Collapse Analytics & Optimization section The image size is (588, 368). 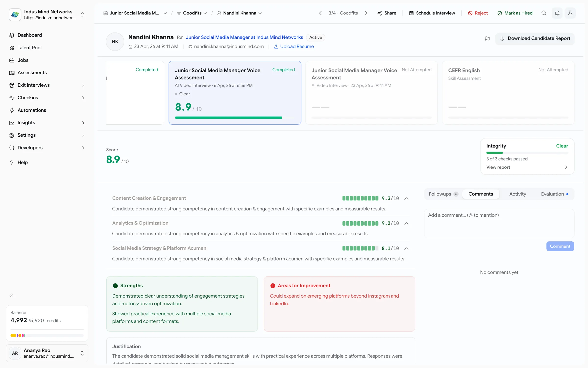pyautogui.click(x=406, y=223)
